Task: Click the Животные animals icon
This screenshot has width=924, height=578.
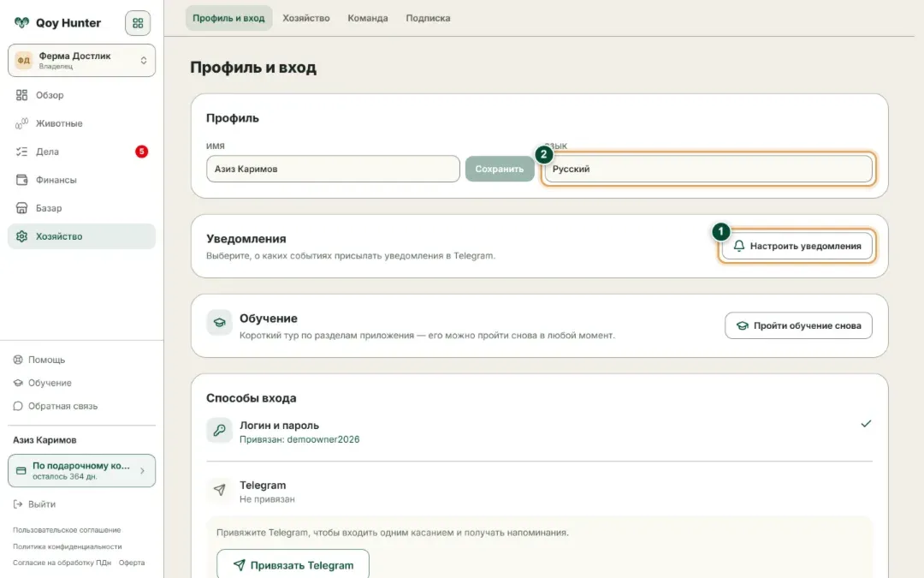Action: tap(21, 123)
